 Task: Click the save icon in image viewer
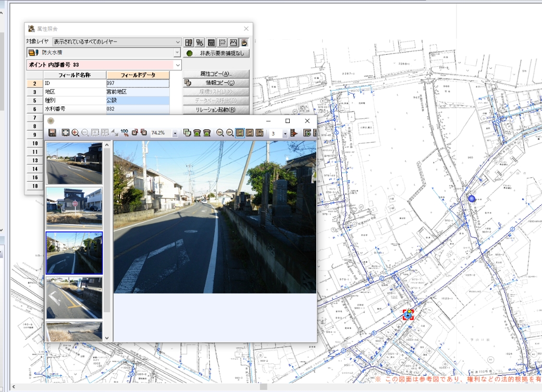click(x=51, y=133)
